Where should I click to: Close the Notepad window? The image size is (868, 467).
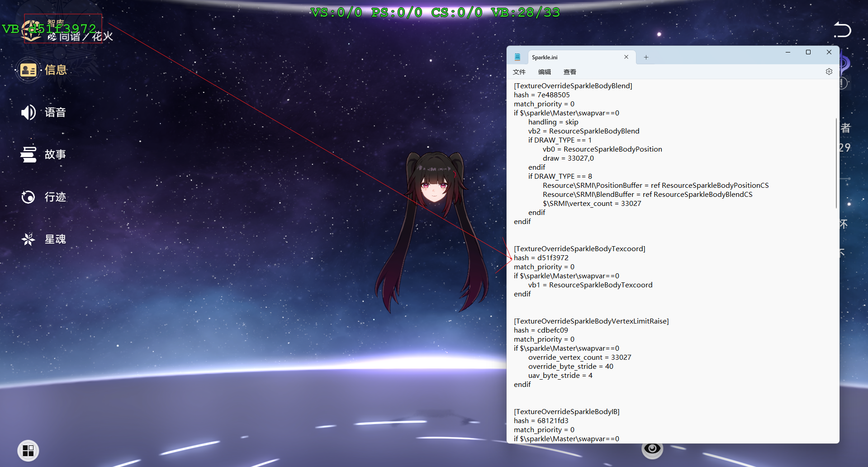point(829,52)
